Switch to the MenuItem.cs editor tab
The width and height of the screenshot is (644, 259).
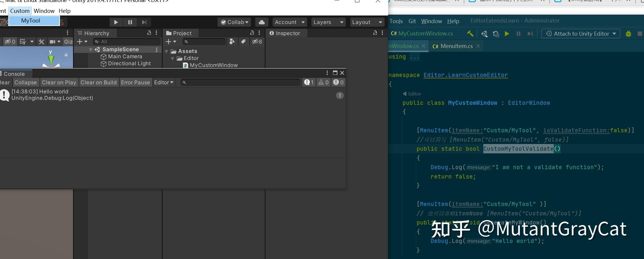click(456, 46)
